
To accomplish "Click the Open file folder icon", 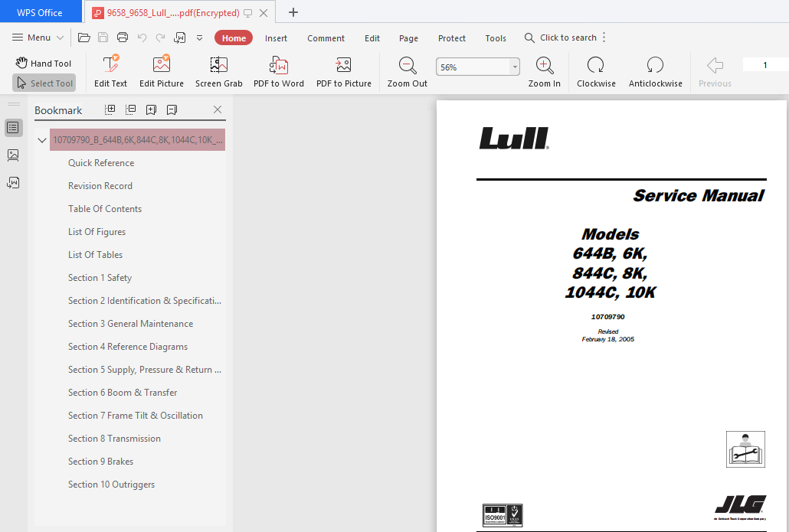I will click(x=84, y=38).
